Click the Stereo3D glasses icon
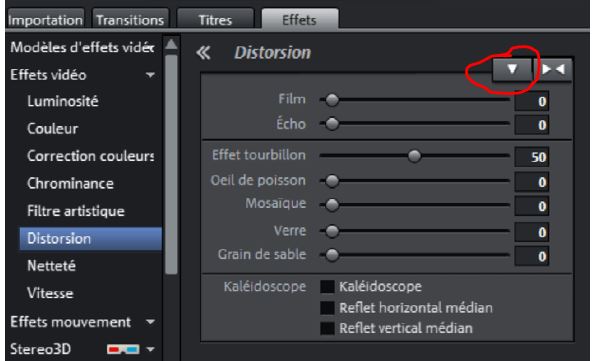Screen dimensions: 604x361 pyautogui.click(x=123, y=349)
